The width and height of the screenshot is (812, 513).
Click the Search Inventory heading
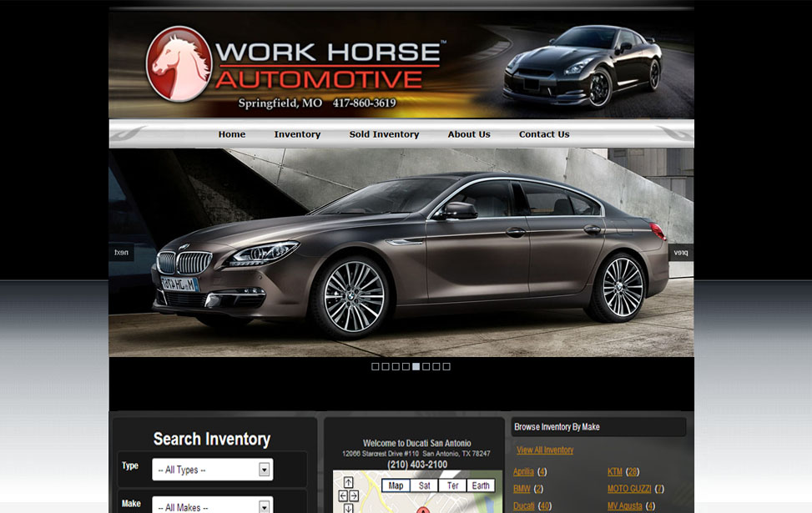pyautogui.click(x=212, y=439)
